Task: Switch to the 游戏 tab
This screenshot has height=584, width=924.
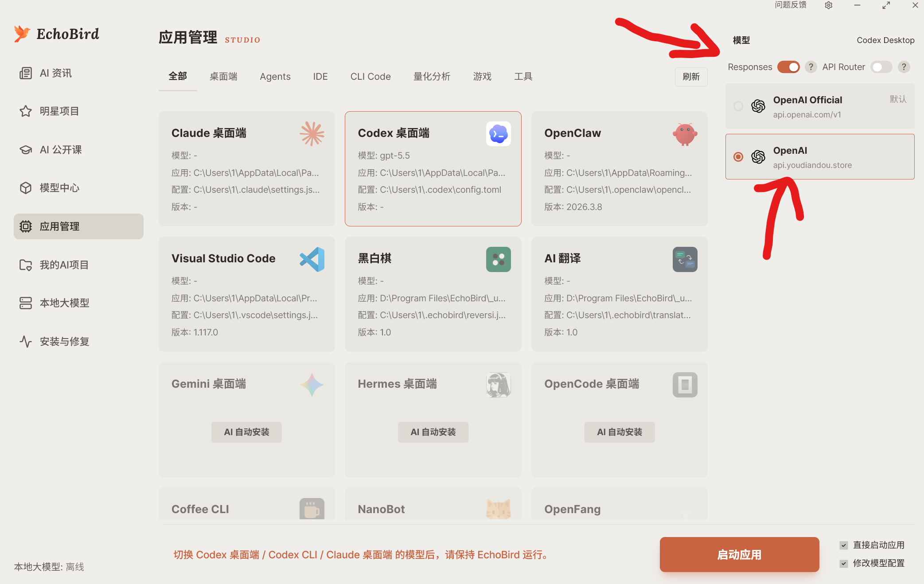Action: tap(482, 77)
